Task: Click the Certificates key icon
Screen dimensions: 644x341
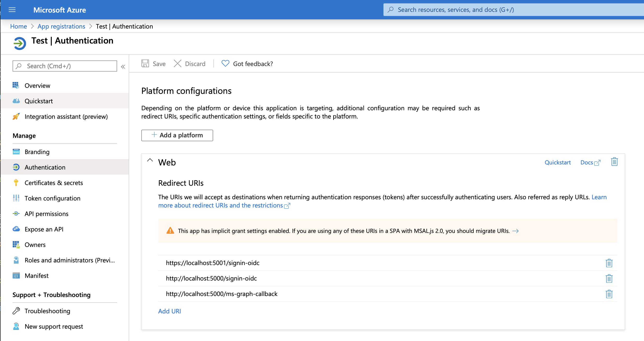Action: (x=16, y=183)
